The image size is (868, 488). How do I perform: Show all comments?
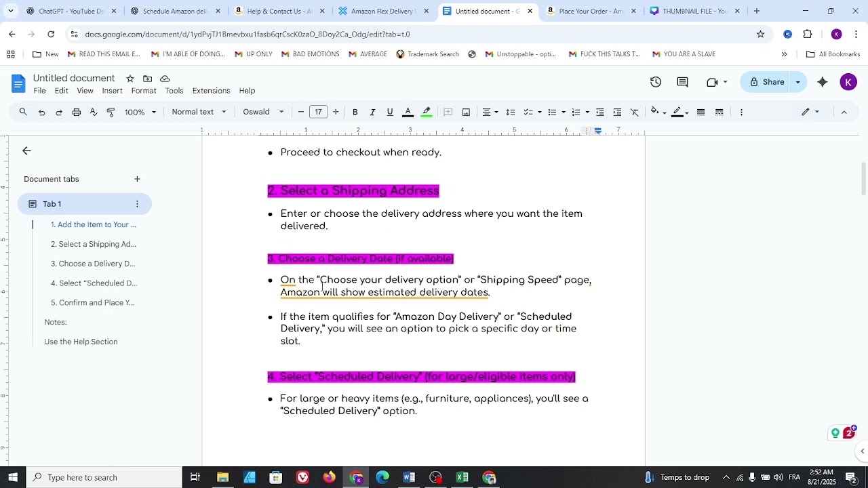click(x=683, y=82)
